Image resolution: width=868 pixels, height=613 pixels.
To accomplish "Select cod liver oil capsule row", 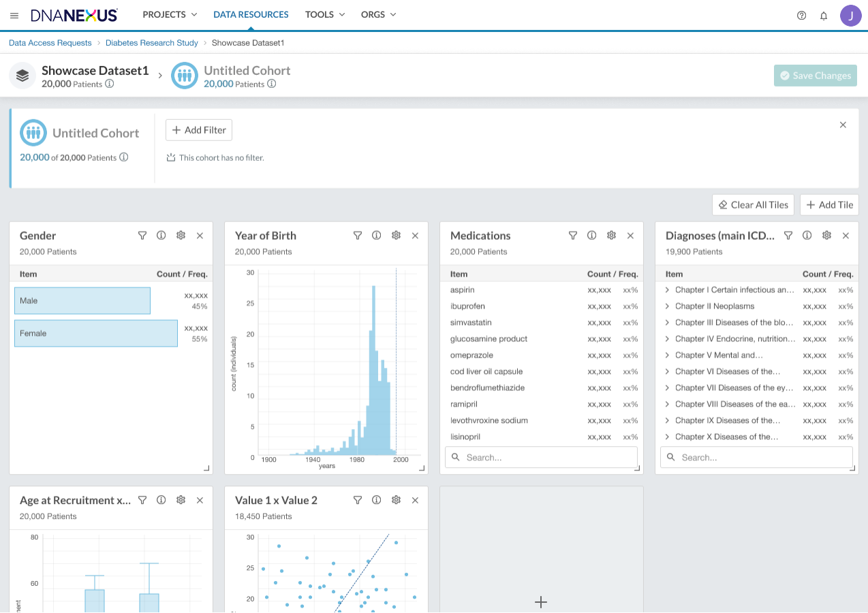I will tap(542, 372).
